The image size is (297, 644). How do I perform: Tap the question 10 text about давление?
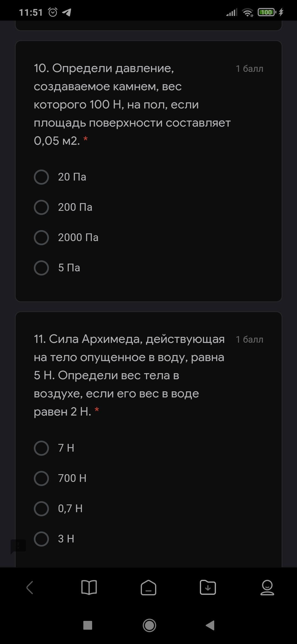[x=132, y=104]
